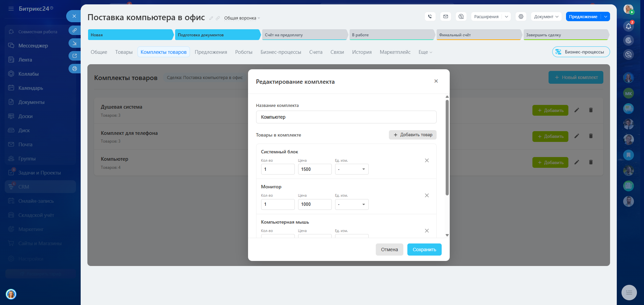Open notifications bell in right sidebar
The height and width of the screenshot is (305, 644).
point(628,26)
